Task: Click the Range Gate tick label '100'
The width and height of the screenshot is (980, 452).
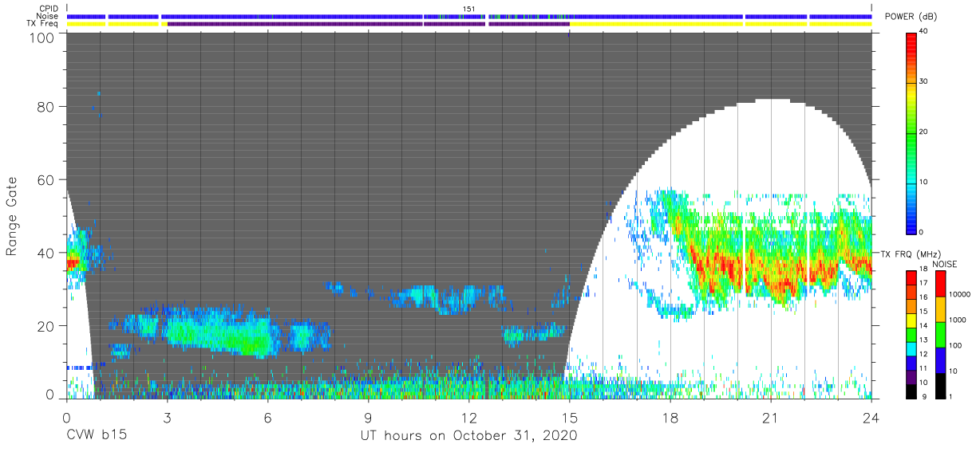Action: tap(43, 37)
